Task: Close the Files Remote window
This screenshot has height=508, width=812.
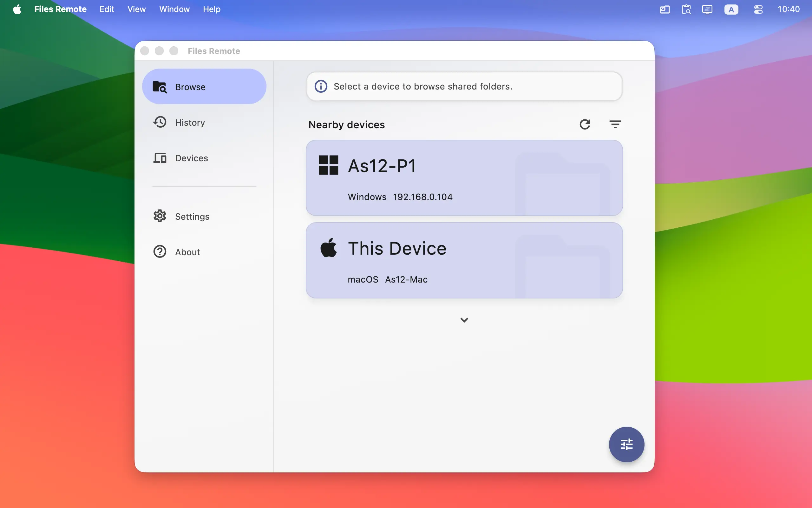Action: click(x=145, y=51)
